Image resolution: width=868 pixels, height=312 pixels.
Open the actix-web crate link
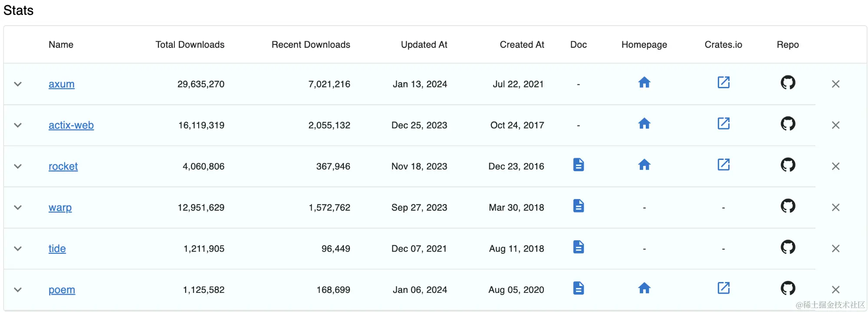(71, 125)
